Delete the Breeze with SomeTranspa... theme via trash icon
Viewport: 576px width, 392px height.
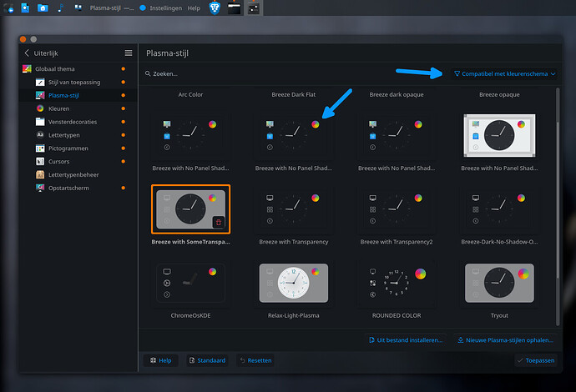219,222
